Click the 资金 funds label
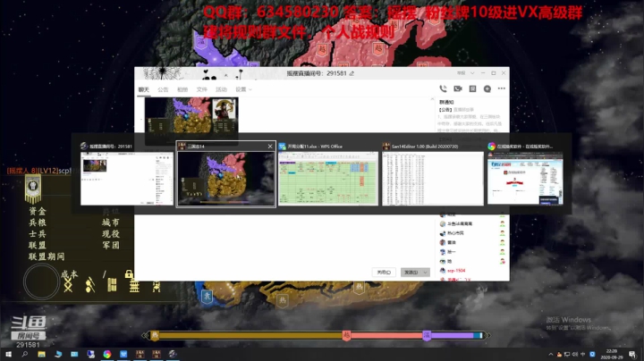The height and width of the screenshot is (361, 644). pyautogui.click(x=38, y=211)
